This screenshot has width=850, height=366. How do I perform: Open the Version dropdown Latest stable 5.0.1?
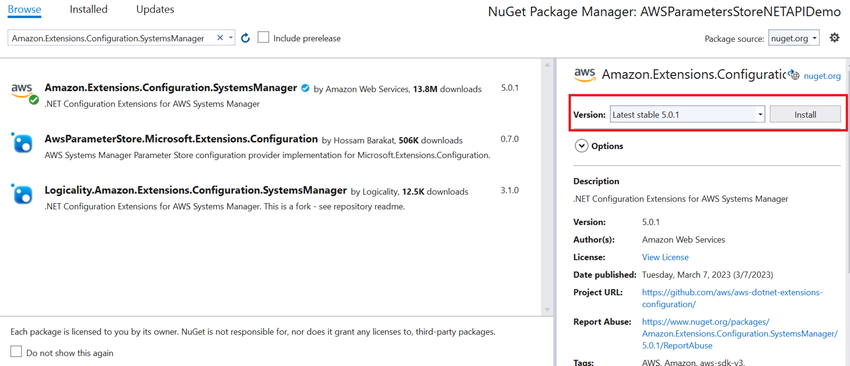687,114
